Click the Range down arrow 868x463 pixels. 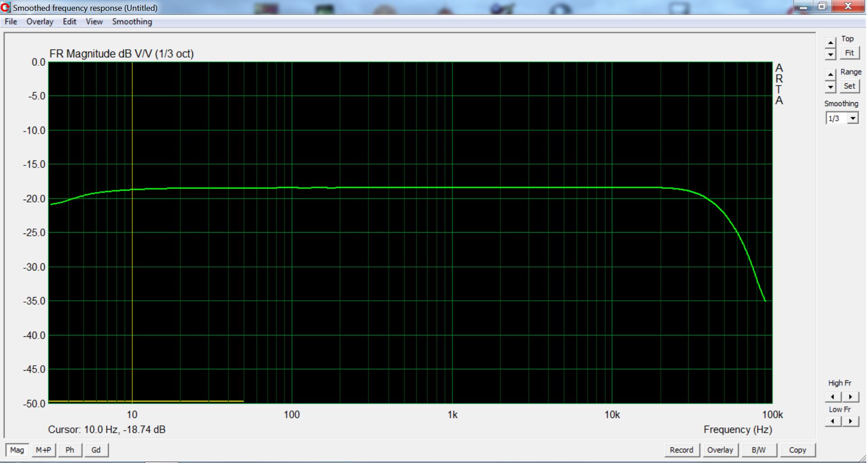point(831,87)
